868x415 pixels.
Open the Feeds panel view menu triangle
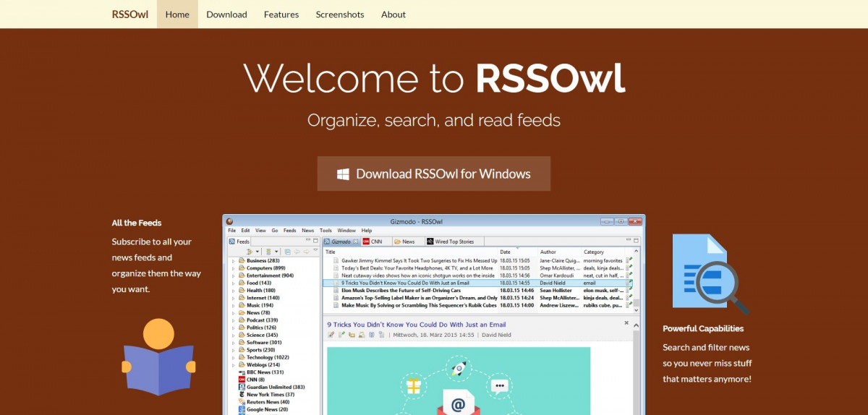315,250
